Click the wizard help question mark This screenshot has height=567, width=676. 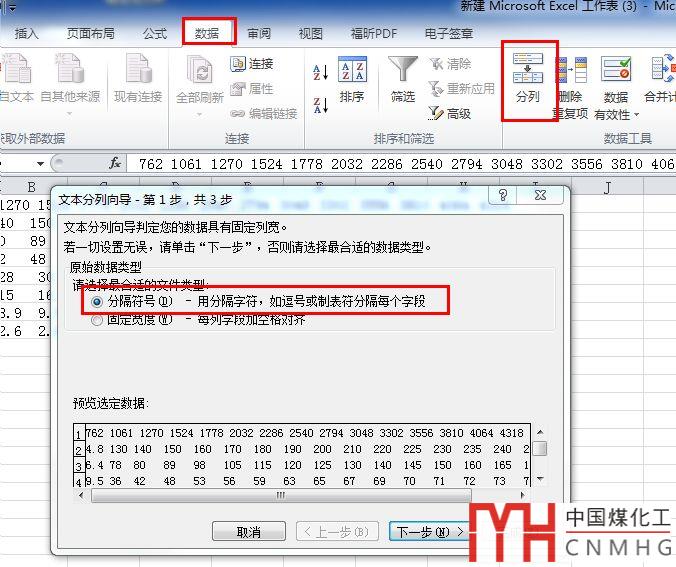[503, 195]
